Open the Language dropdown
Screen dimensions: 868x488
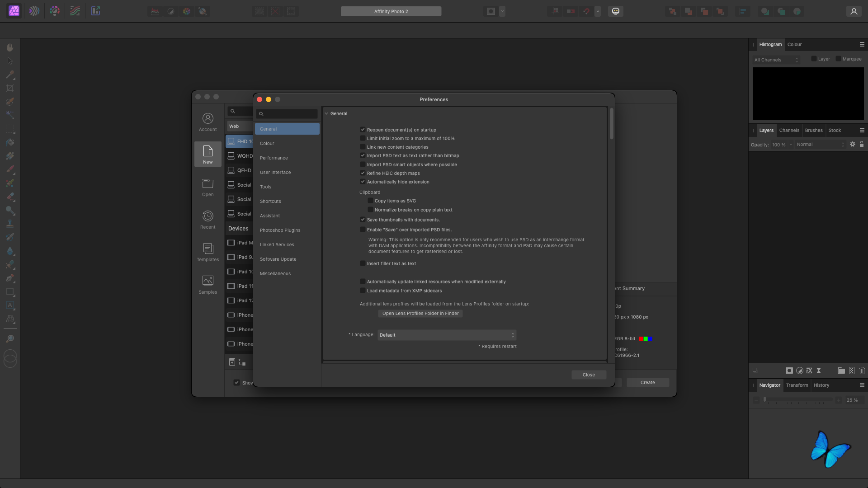[x=447, y=335]
